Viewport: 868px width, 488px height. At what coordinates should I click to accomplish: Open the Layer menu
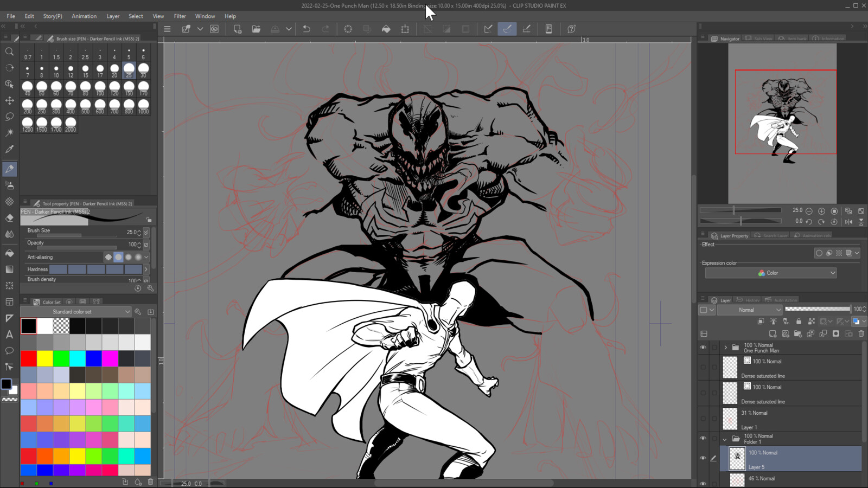tap(113, 16)
